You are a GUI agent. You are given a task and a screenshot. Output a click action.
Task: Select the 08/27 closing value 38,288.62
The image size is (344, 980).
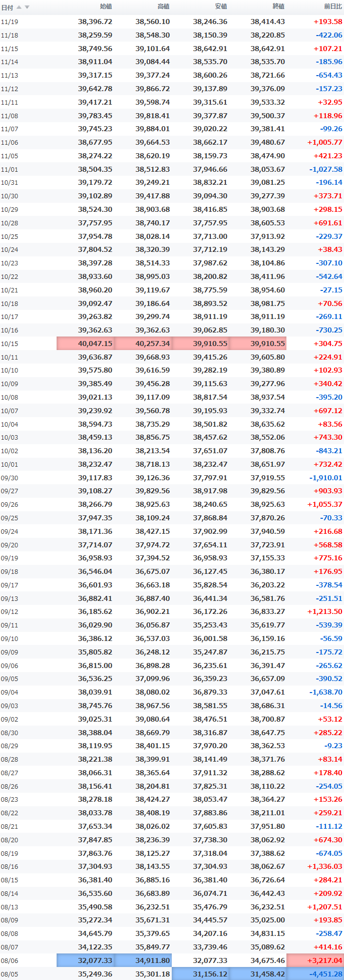coord(268,773)
